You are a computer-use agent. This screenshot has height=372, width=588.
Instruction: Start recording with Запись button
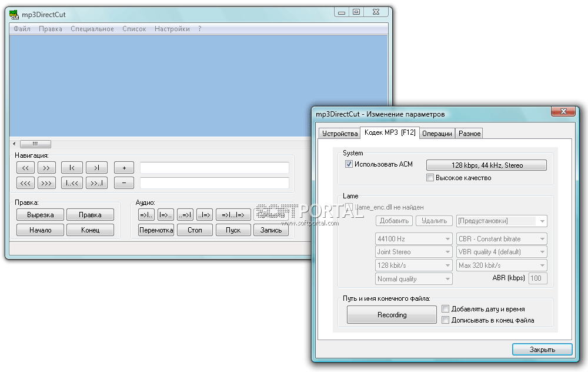[x=270, y=230]
